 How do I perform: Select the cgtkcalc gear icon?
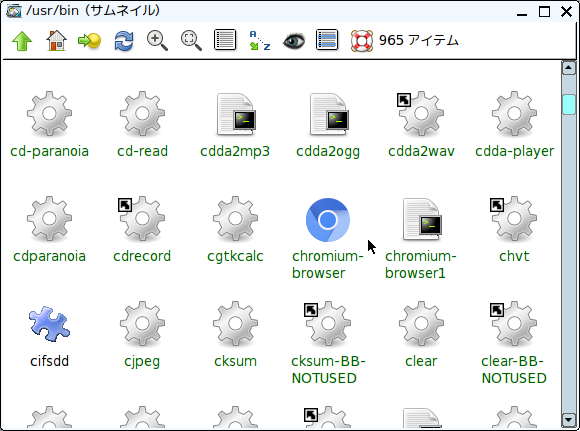(235, 219)
